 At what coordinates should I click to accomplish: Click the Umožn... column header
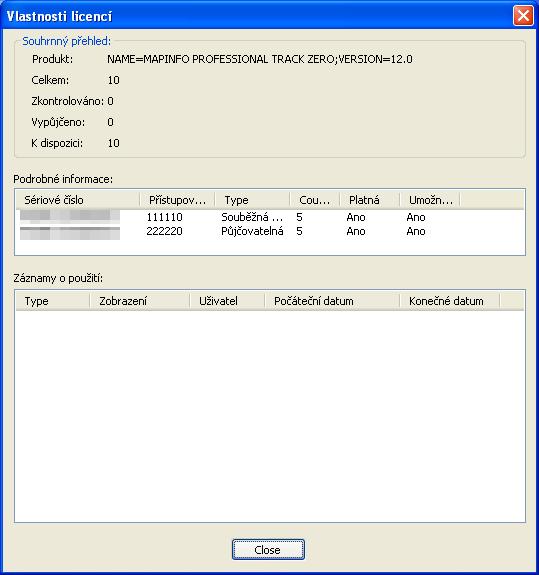pos(430,200)
